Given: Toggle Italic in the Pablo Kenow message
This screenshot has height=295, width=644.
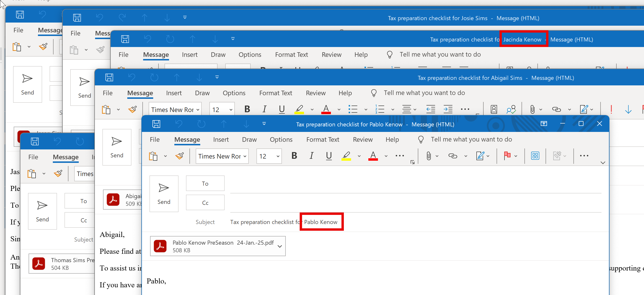Looking at the screenshot, I should coord(311,156).
